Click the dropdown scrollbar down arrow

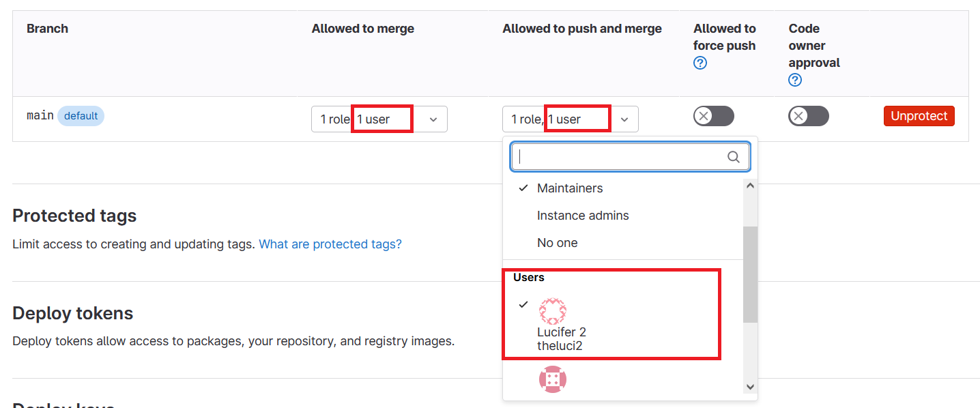tap(750, 387)
